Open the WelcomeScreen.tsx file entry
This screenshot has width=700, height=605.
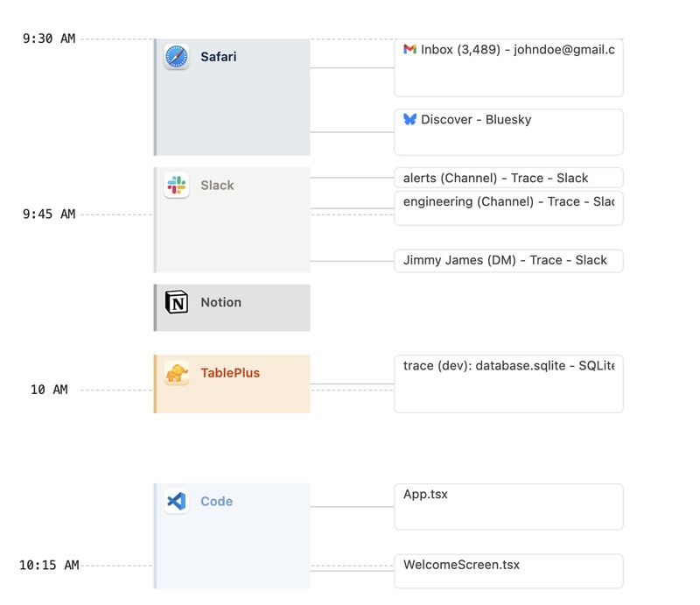508,570
